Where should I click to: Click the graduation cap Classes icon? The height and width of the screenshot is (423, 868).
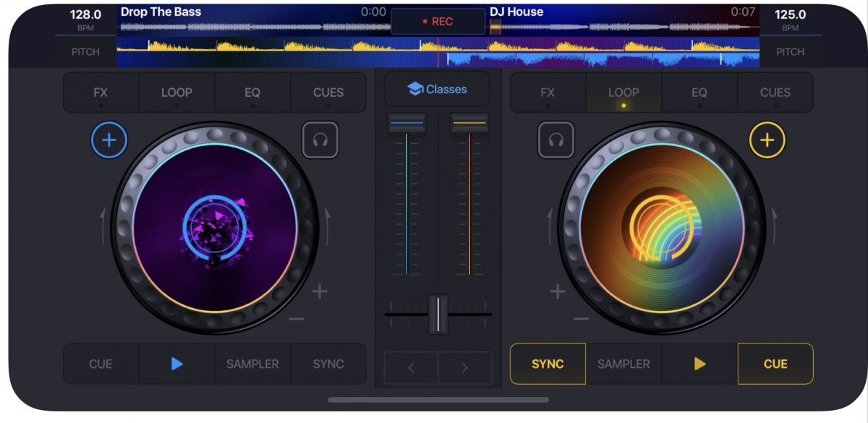(x=415, y=89)
